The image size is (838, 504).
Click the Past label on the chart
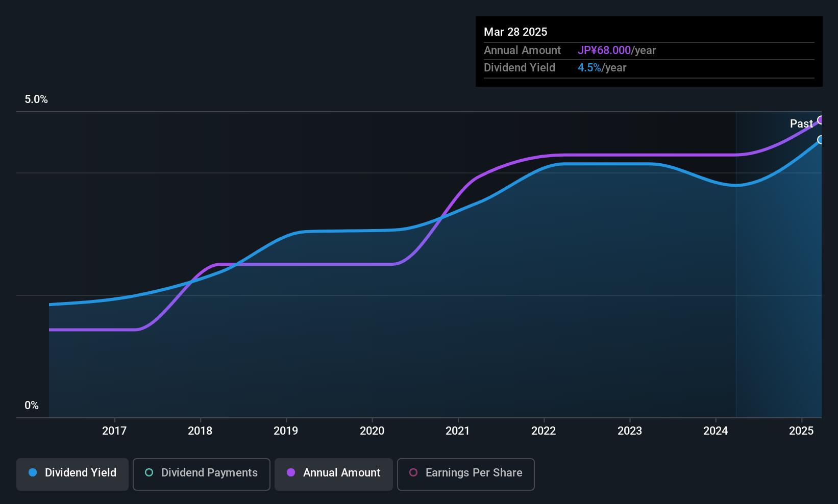tap(801, 124)
